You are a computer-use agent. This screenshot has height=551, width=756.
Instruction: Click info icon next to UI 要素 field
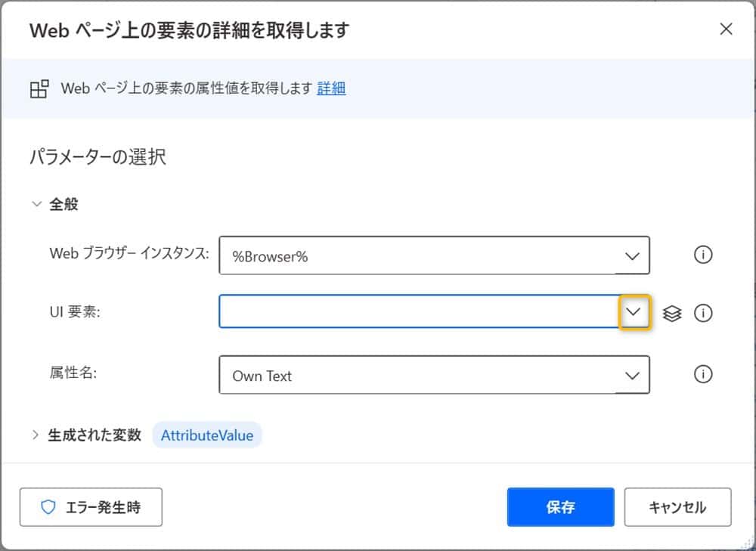coord(703,313)
